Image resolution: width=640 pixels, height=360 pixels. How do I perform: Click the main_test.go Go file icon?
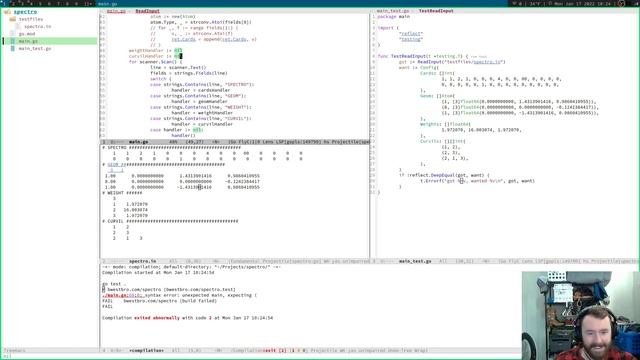(13, 49)
